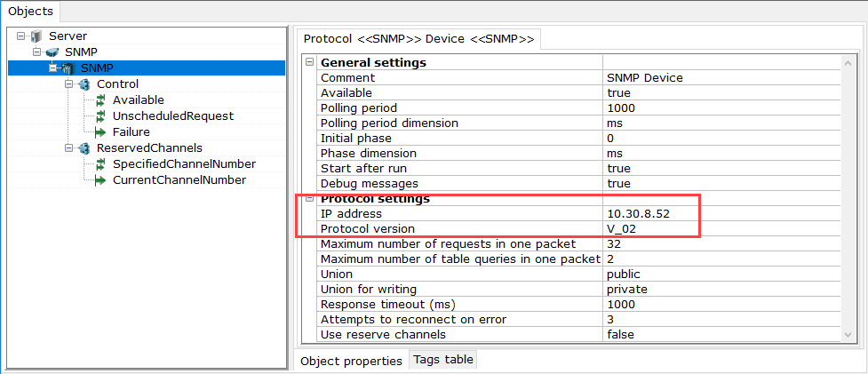Image resolution: width=868 pixels, height=374 pixels.
Task: Collapse the Protocol settings section
Action: click(310, 199)
